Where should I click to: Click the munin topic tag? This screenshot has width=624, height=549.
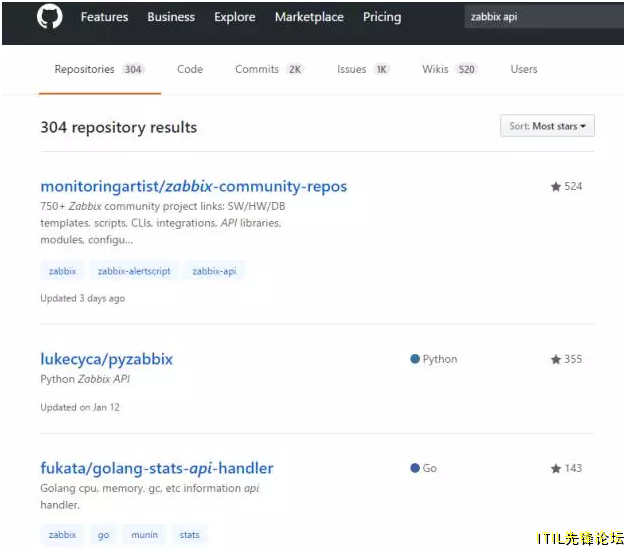tap(144, 535)
